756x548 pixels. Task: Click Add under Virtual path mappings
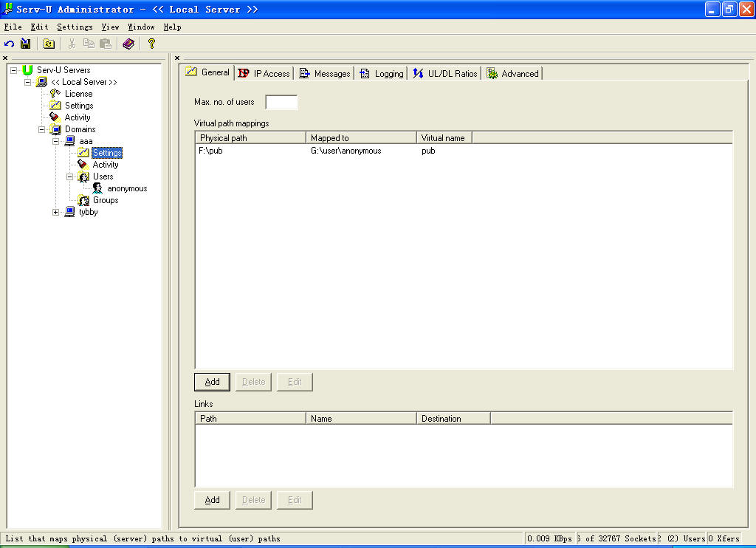pyautogui.click(x=212, y=382)
